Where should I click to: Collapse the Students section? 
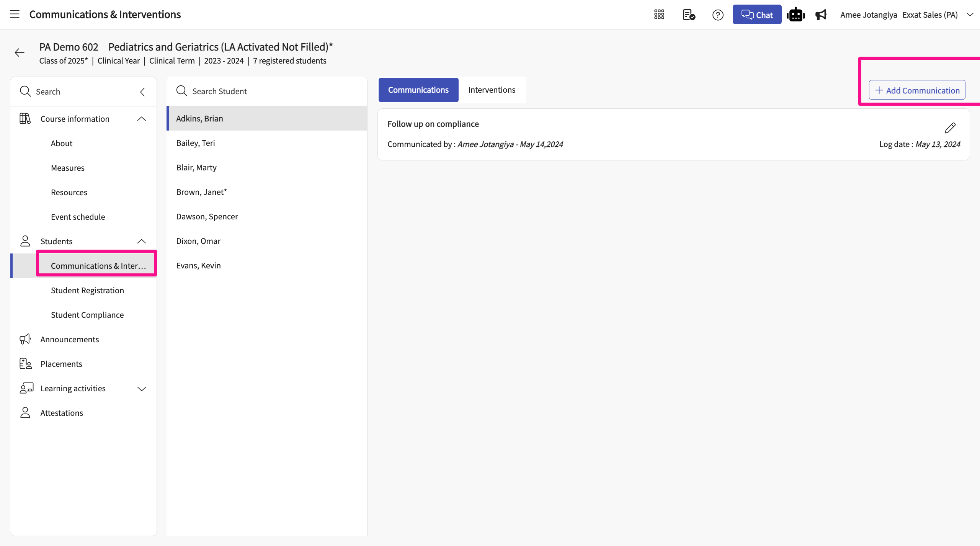click(x=142, y=241)
